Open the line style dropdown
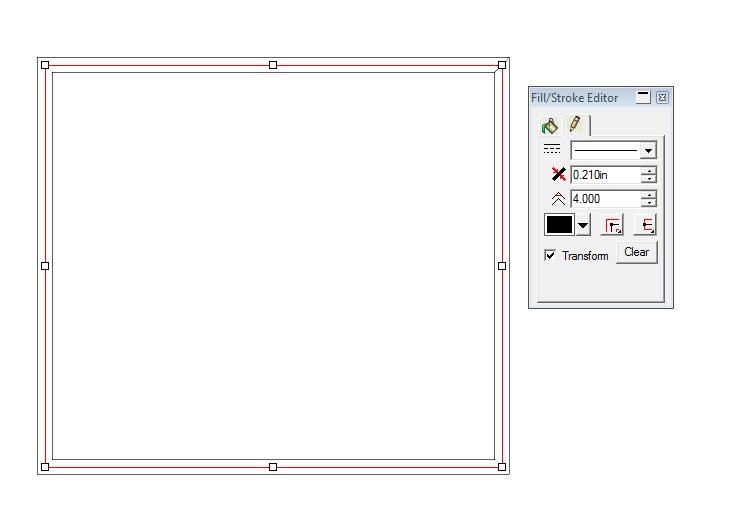Viewport: 731px width, 515px height. [x=614, y=151]
